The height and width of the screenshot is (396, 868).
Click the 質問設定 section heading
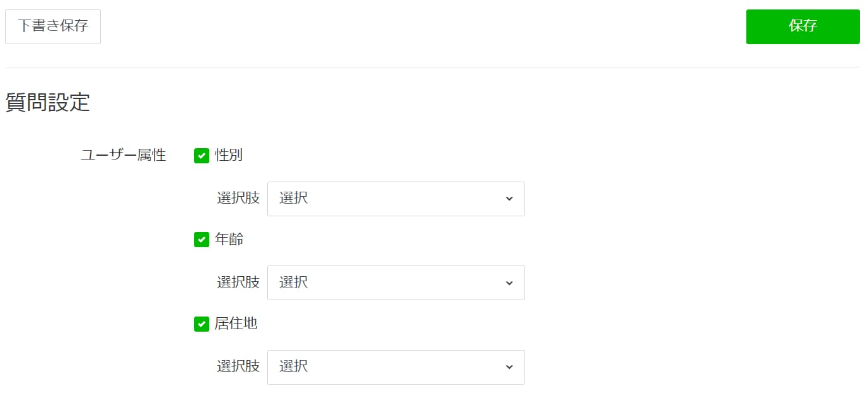(48, 102)
